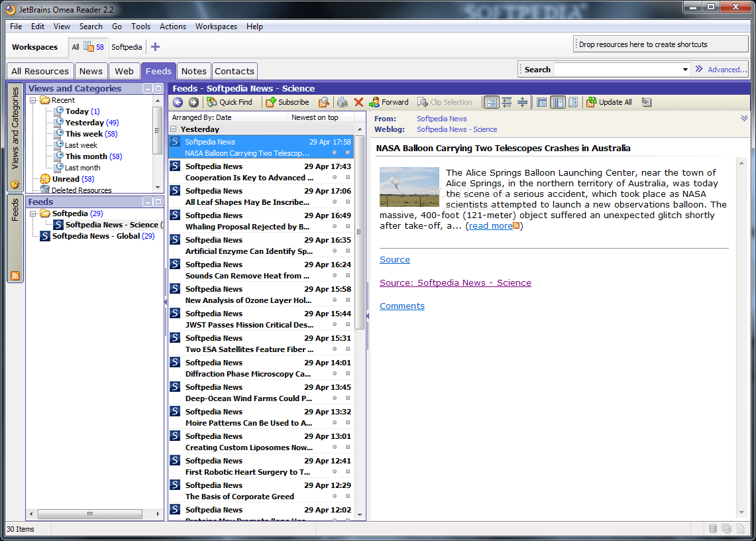Maximize the Feeds pane
Screen dimensions: 756x541
click(158, 202)
